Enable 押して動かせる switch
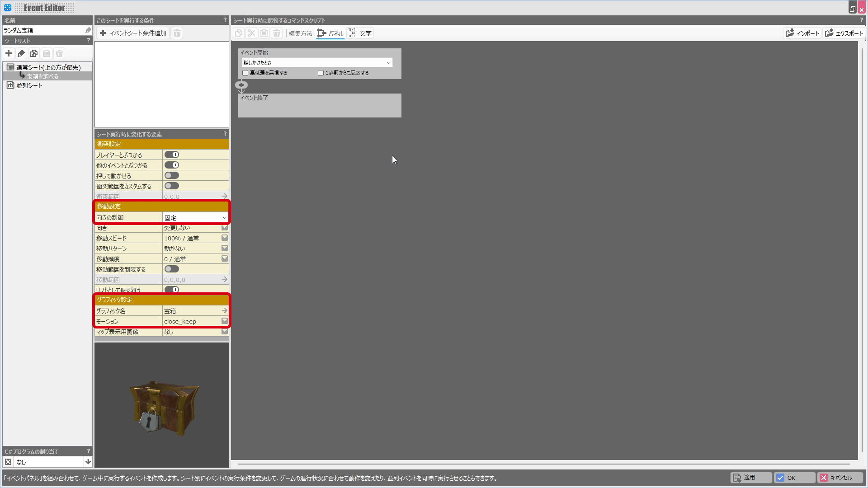The image size is (868, 488). 172,175
